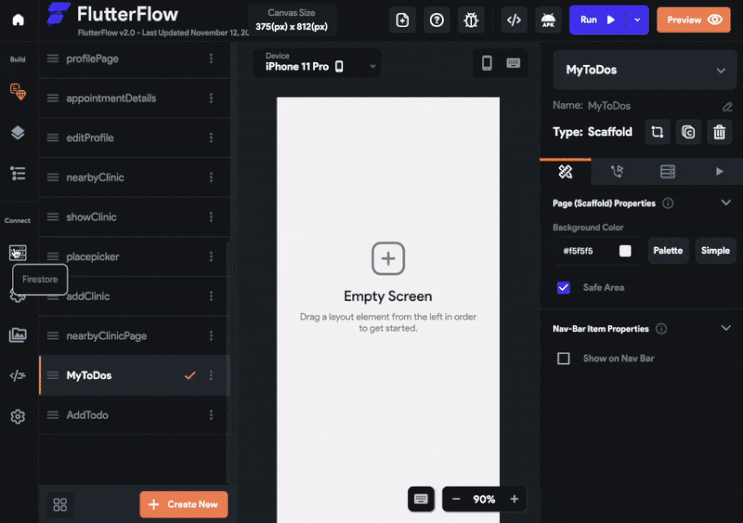The height and width of the screenshot is (523, 743).
Task: Open the Run options dropdown arrow
Action: (637, 20)
